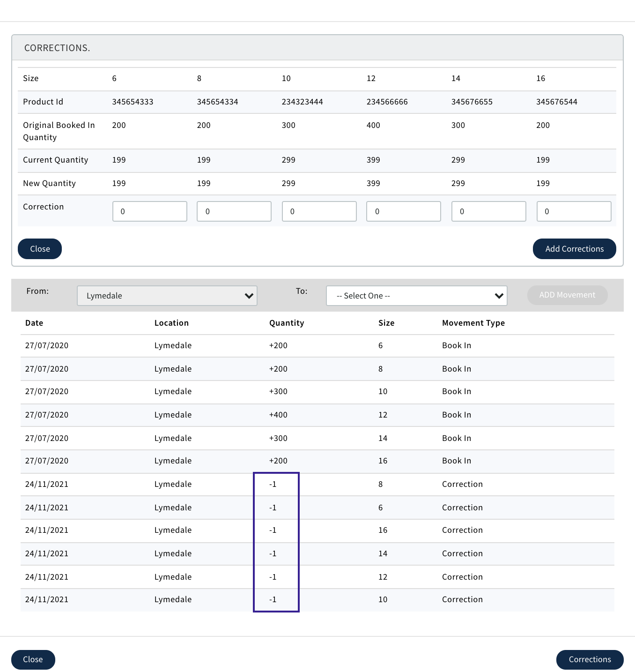Expand the To location Select One dropdown
The height and width of the screenshot is (672, 635).
(416, 296)
